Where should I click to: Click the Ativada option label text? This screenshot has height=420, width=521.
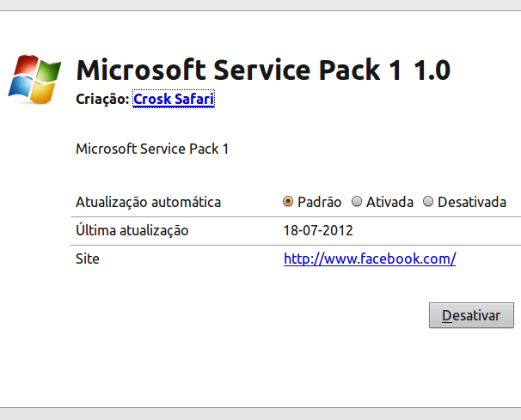(x=389, y=203)
